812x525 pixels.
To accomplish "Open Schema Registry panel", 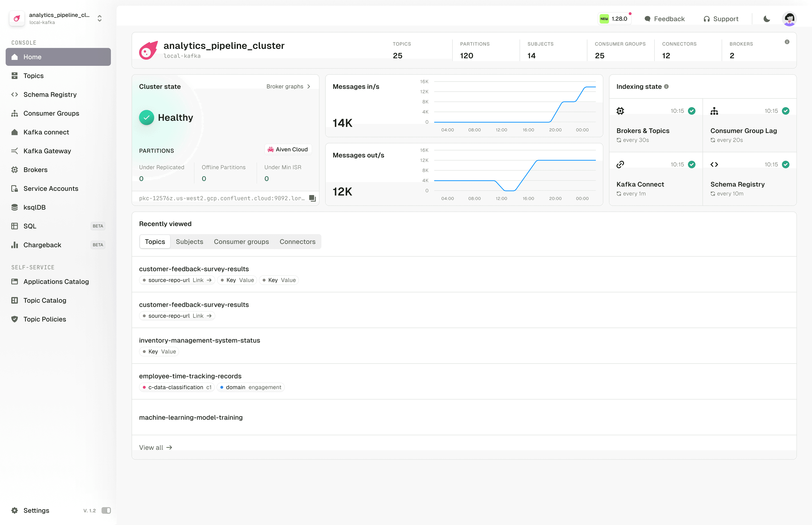I will pyautogui.click(x=50, y=94).
